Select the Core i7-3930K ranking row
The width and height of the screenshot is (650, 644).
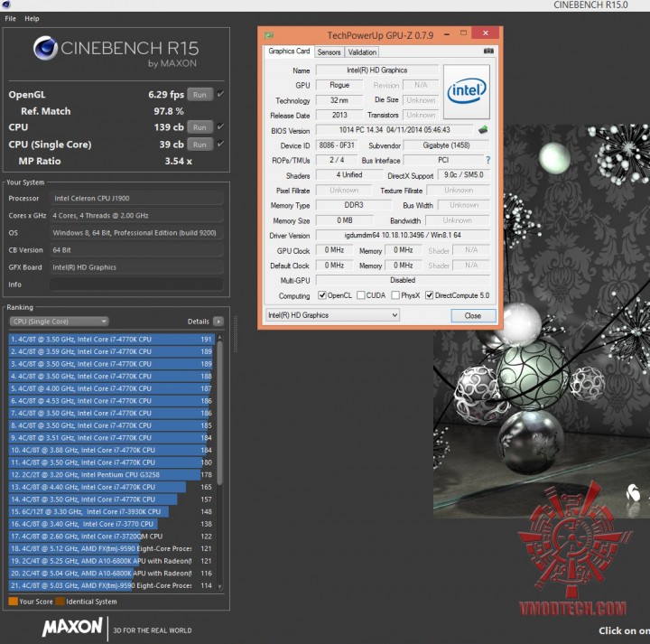(x=112, y=512)
